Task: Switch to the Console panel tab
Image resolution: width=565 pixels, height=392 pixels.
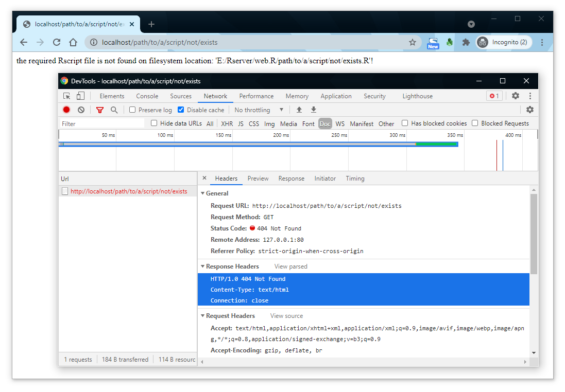Action: click(x=147, y=96)
